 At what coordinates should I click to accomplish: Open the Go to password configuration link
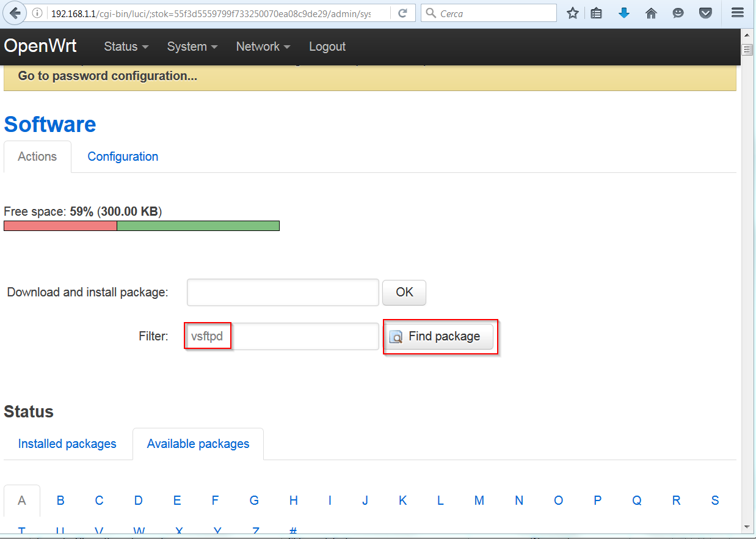coord(107,76)
